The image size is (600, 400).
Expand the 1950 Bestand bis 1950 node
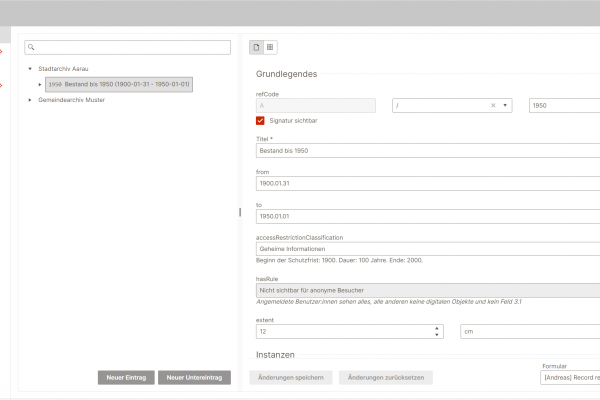click(40, 85)
